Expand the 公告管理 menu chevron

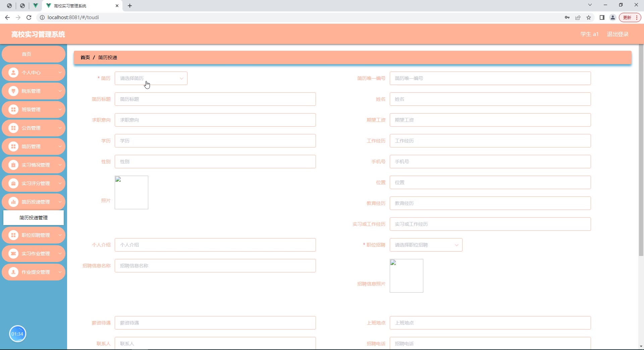click(x=60, y=128)
